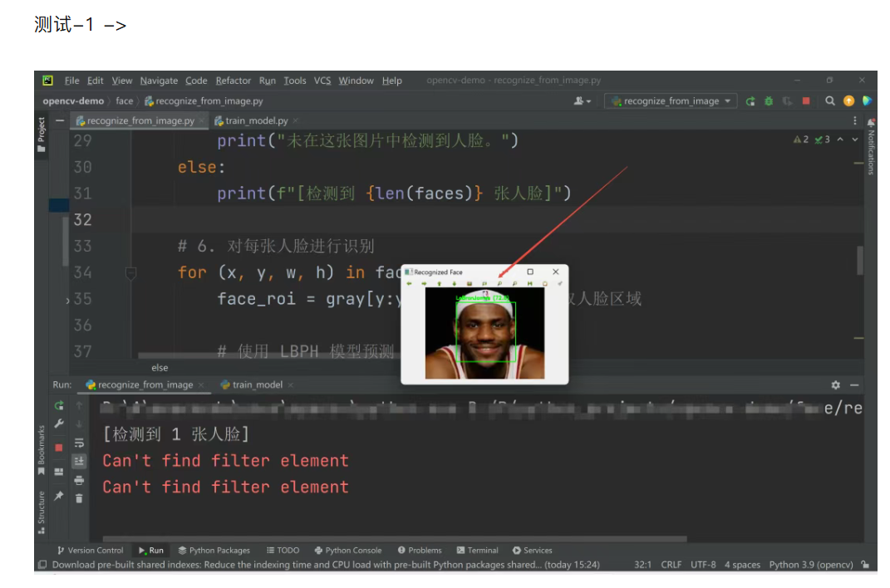Screen dimensions: 890x588
Task: Click the zoom-in magnifier the red arrow marks
Action: 499,283
